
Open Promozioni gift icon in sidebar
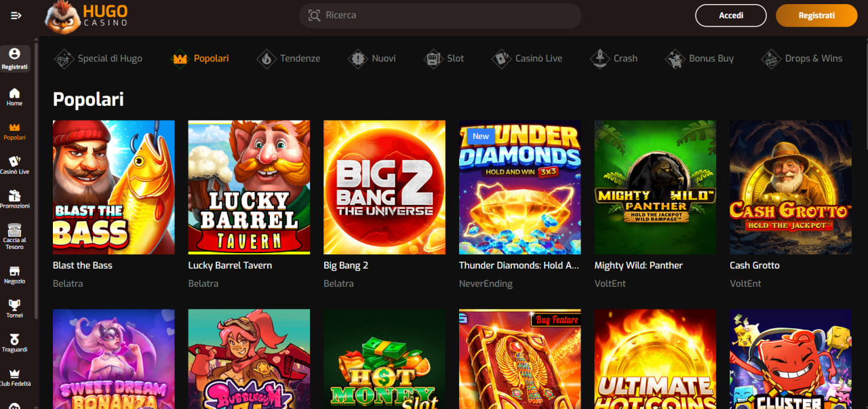point(14,195)
